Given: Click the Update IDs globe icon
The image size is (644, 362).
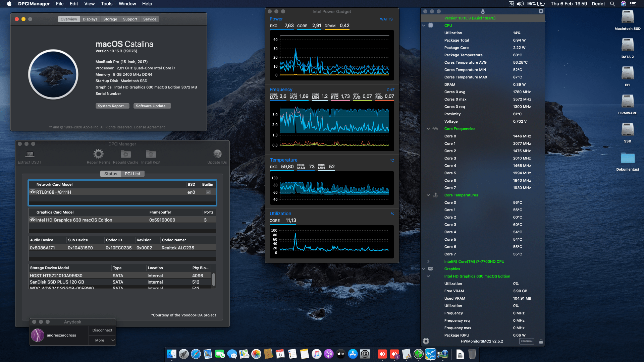Looking at the screenshot, I should [x=217, y=154].
